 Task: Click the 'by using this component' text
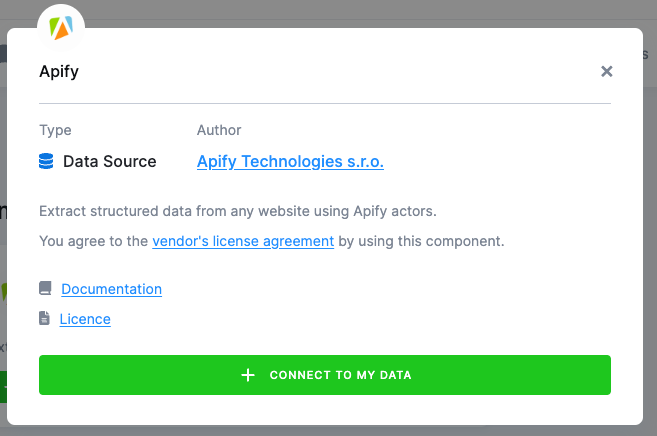point(421,241)
